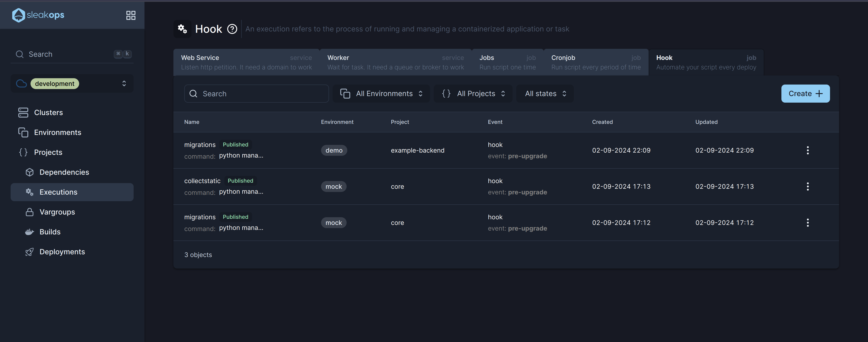868x342 pixels.
Task: Focus the sidebar Search field
Action: tap(72, 54)
